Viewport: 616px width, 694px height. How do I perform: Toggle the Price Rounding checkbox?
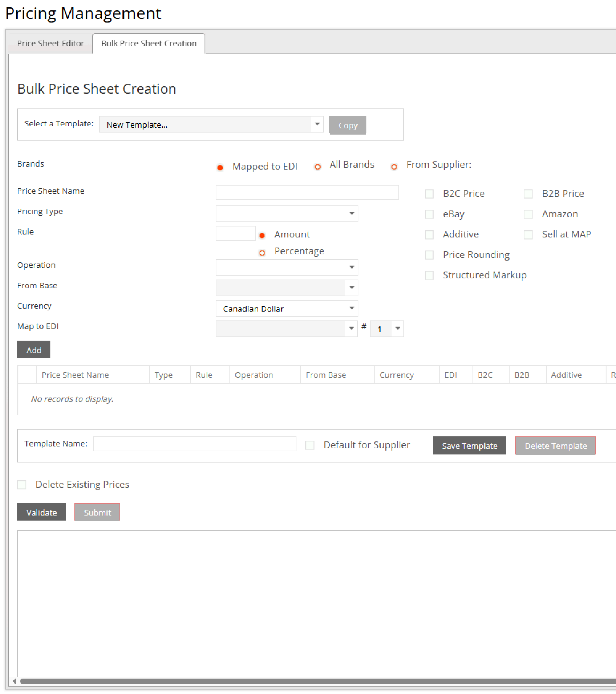429,255
